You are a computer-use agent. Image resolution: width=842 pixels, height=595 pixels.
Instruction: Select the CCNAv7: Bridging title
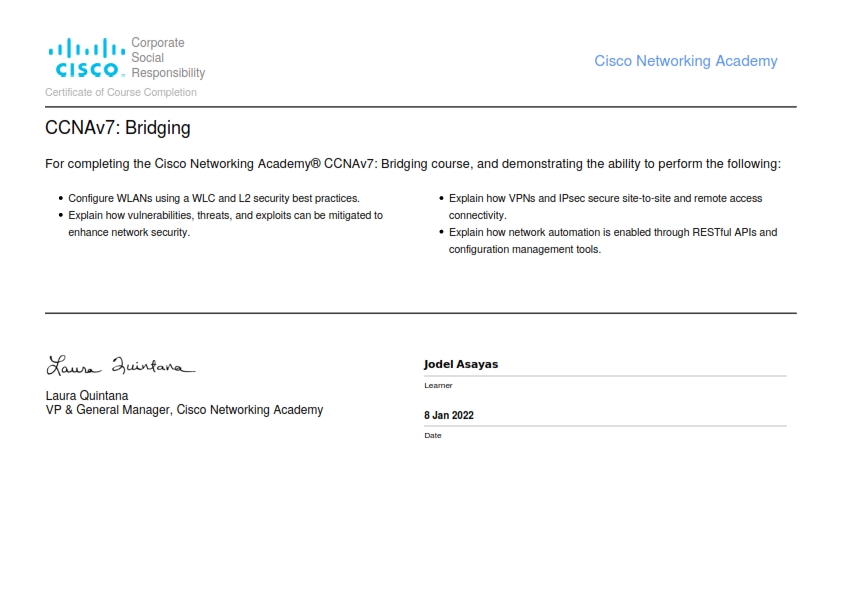point(118,128)
